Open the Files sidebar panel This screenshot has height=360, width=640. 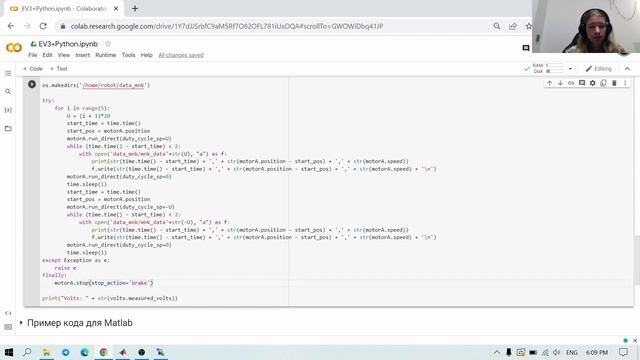coord(8,128)
